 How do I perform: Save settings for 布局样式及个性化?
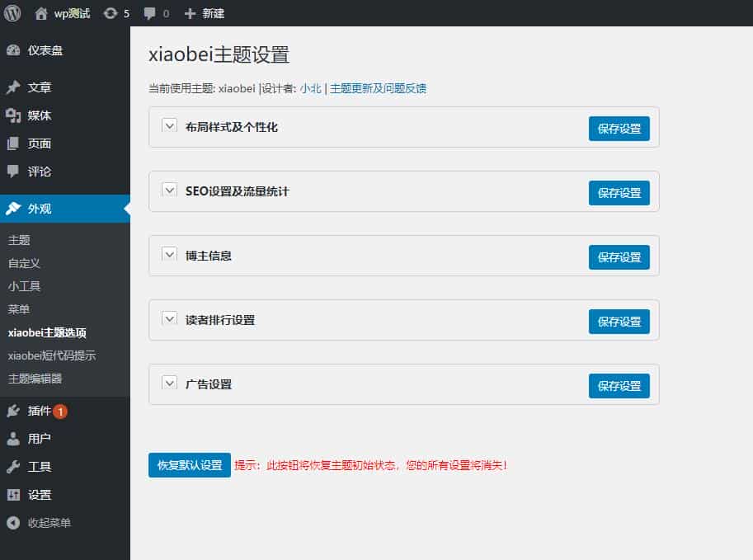(619, 129)
